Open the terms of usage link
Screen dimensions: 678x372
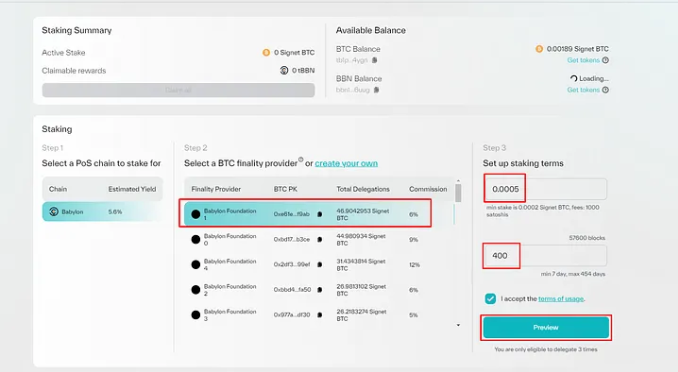point(561,298)
